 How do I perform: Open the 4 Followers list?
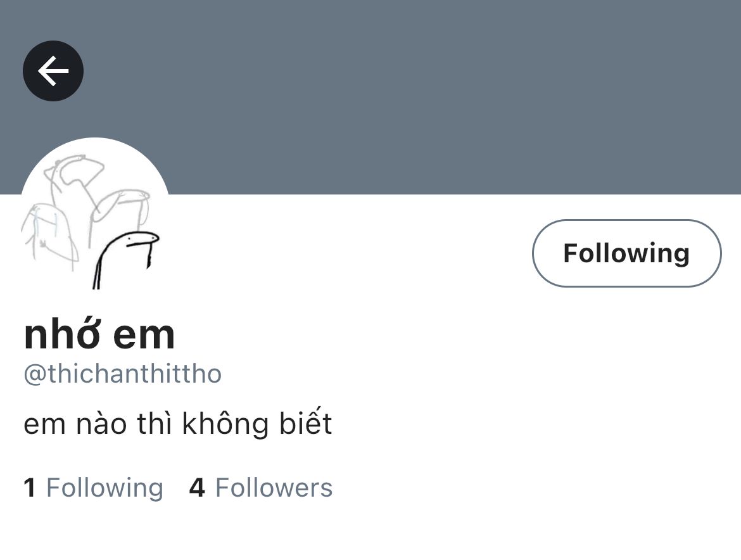tap(261, 488)
